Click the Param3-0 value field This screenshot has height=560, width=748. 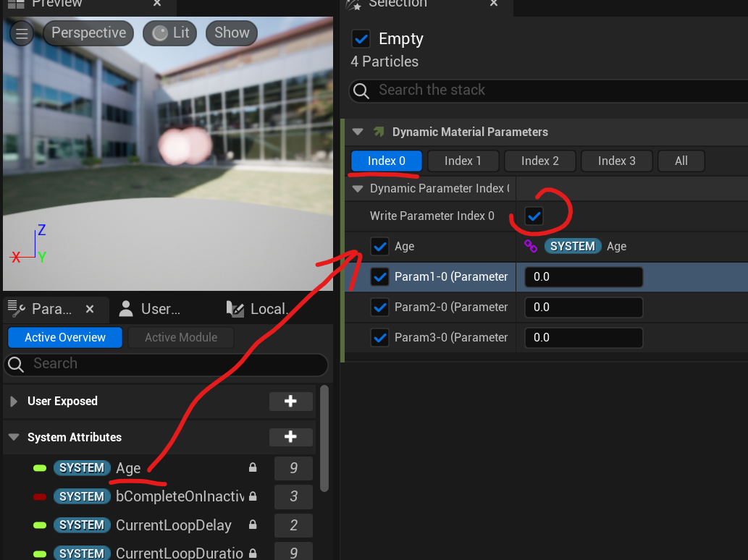pyautogui.click(x=584, y=338)
